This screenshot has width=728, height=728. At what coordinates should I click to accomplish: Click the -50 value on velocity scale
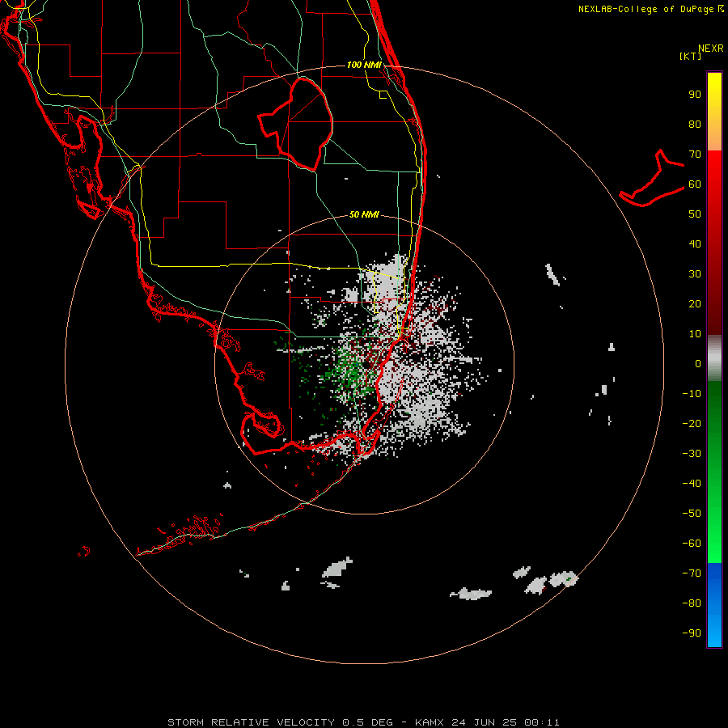click(x=692, y=514)
